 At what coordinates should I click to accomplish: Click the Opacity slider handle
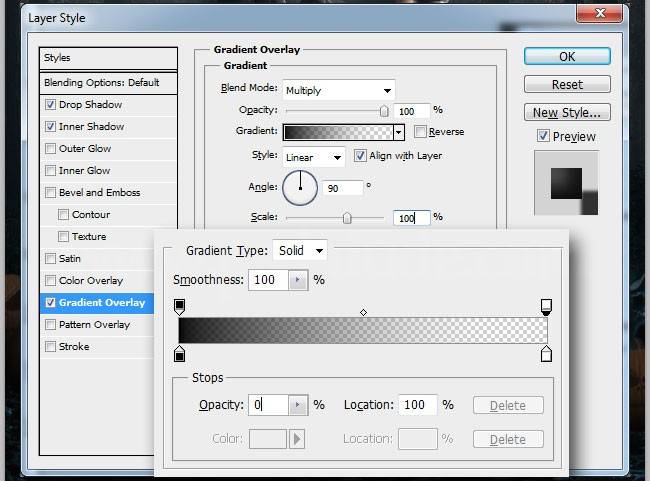[x=383, y=111]
